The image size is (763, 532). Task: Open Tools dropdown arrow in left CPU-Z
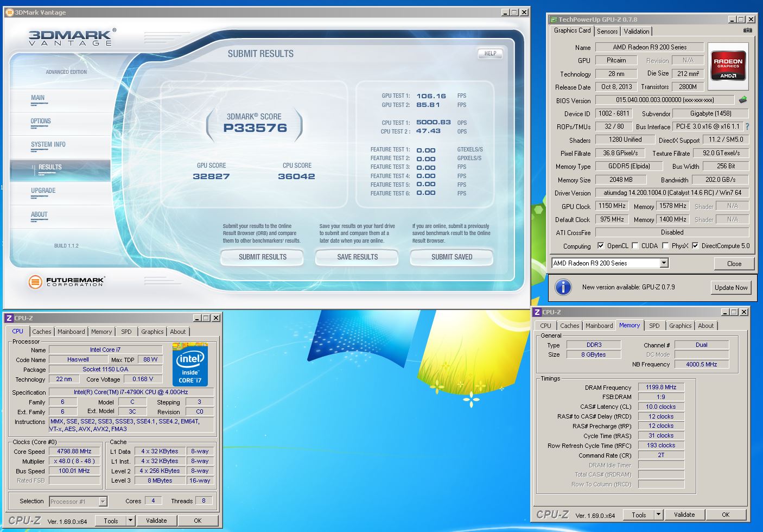pyautogui.click(x=130, y=521)
